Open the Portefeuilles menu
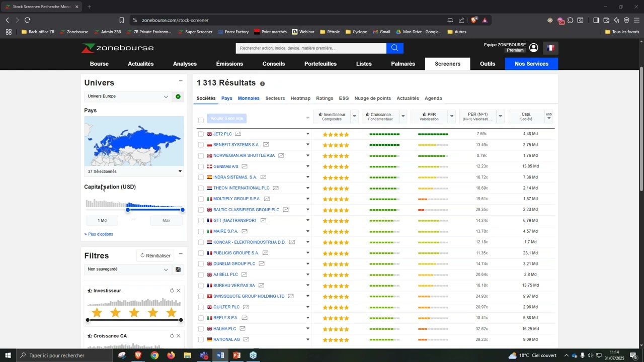Image resolution: width=644 pixels, height=362 pixels. (320, 64)
